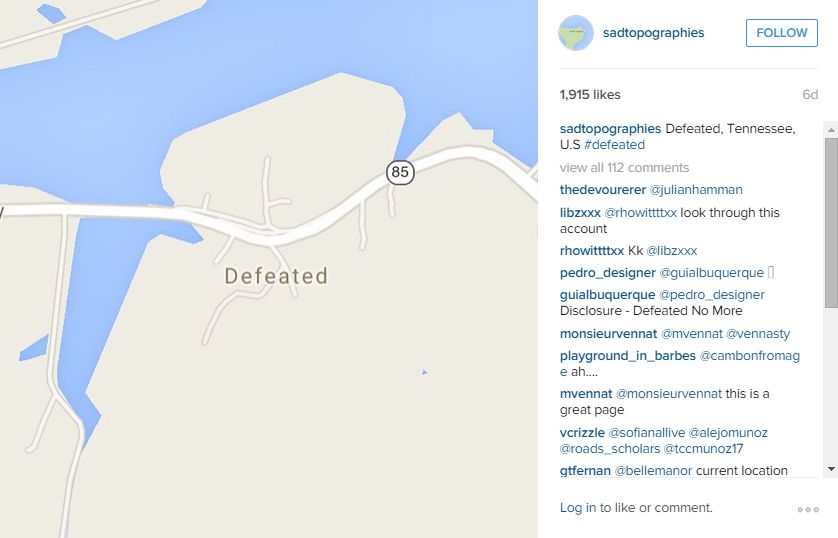Click the Route 85 highway shield
This screenshot has width=838, height=538.
point(400,172)
